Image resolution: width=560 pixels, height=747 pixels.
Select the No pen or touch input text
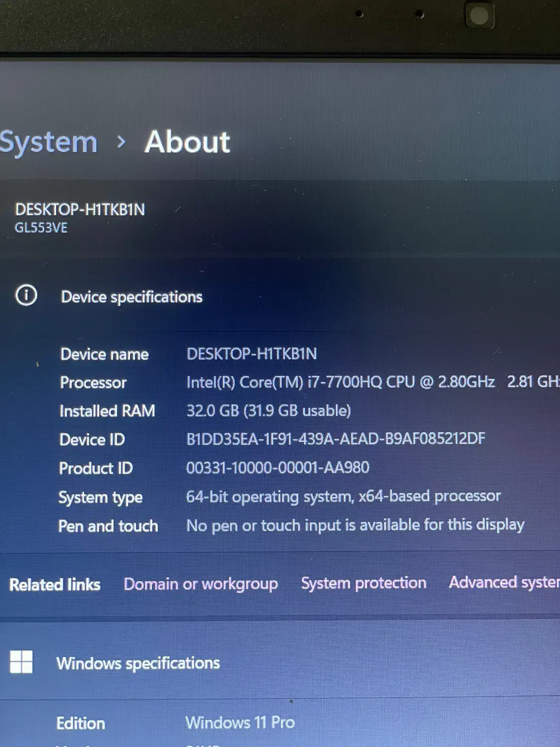[x=355, y=525]
